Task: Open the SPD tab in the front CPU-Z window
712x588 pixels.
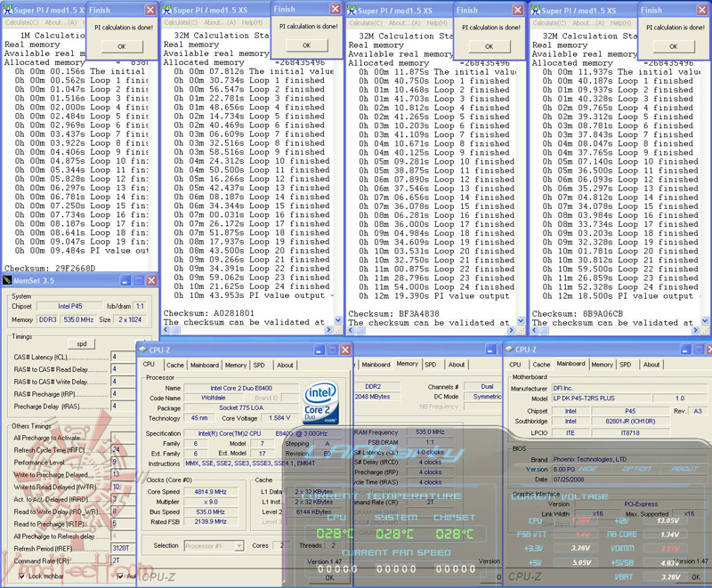Action: (259, 365)
